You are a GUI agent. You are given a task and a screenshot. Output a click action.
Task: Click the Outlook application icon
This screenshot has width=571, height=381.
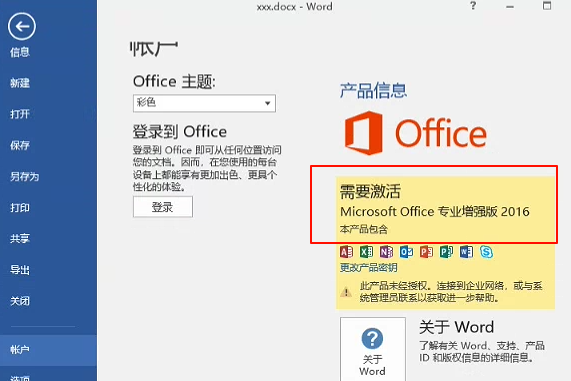click(406, 252)
